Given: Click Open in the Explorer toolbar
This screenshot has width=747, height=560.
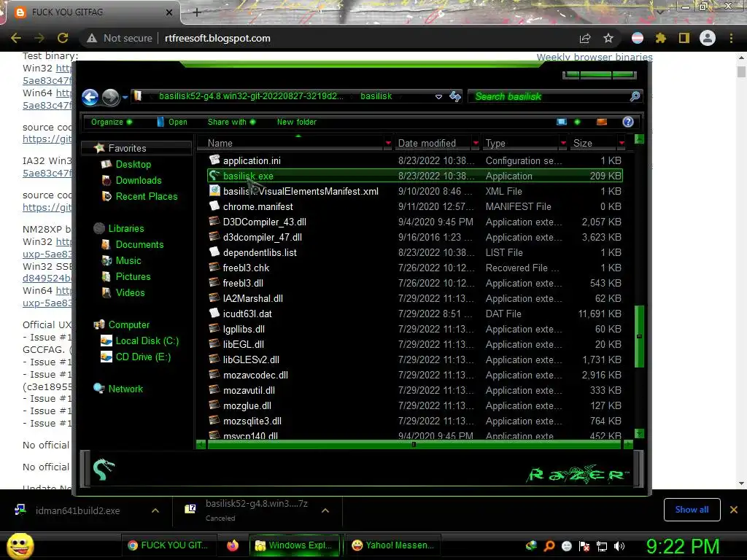Looking at the screenshot, I should (172, 122).
